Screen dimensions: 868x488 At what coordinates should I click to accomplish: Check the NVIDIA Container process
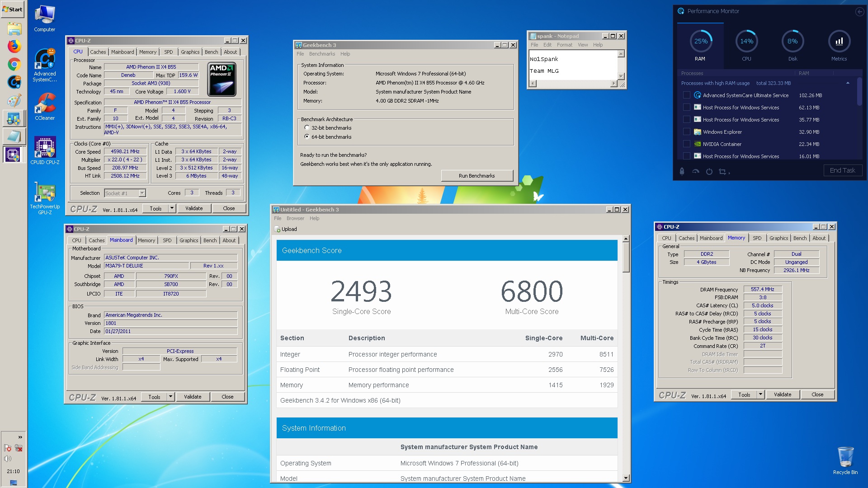coord(686,144)
